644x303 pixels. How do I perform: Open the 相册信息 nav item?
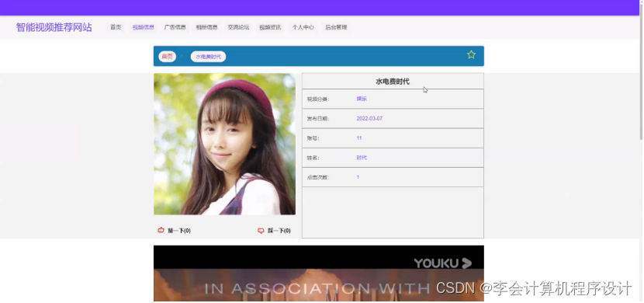[x=206, y=27]
